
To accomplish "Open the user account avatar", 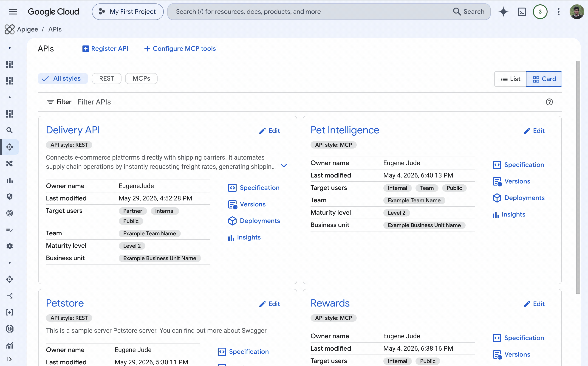I will (577, 12).
